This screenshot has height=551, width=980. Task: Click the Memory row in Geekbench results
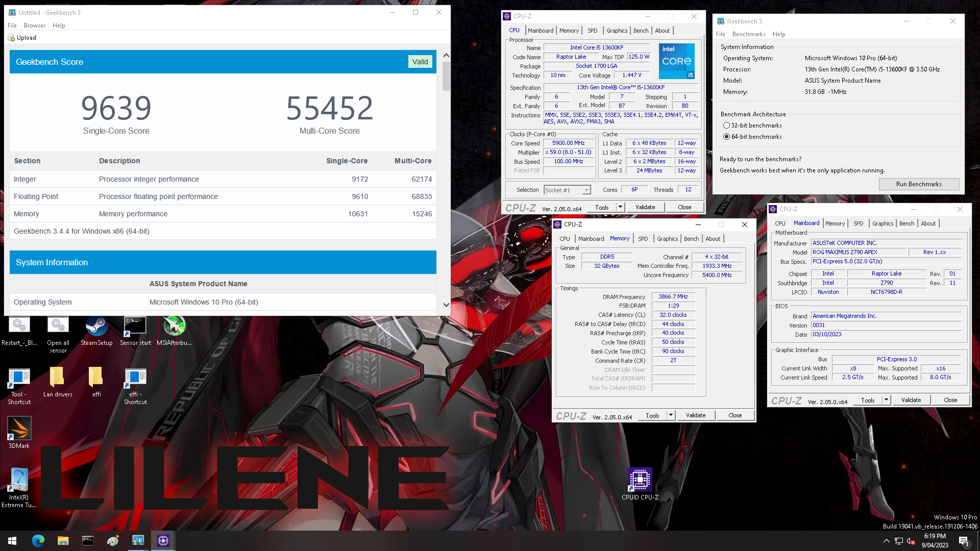click(223, 214)
